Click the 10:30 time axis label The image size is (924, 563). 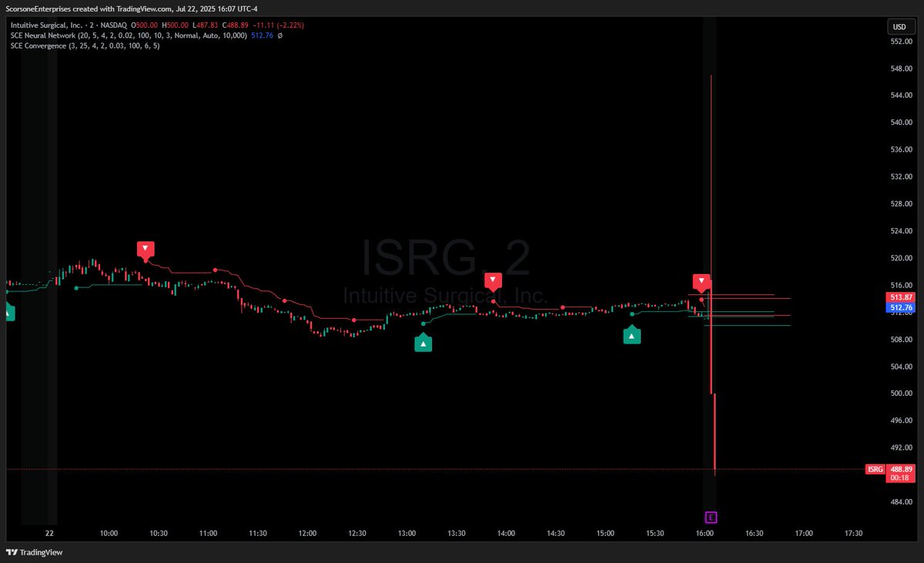(x=159, y=533)
